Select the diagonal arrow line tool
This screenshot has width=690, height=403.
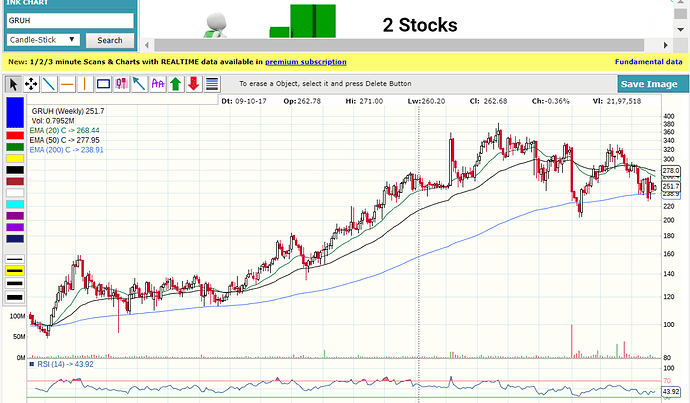139,84
